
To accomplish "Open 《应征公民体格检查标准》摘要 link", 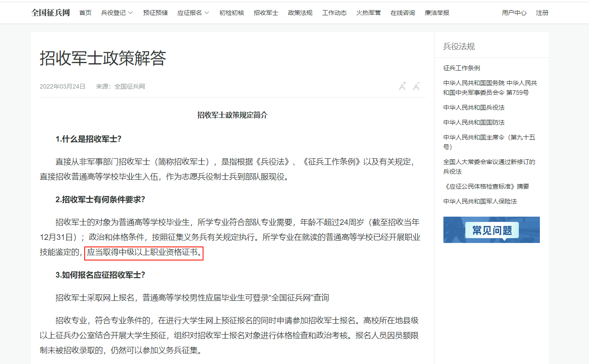I will click(x=486, y=186).
